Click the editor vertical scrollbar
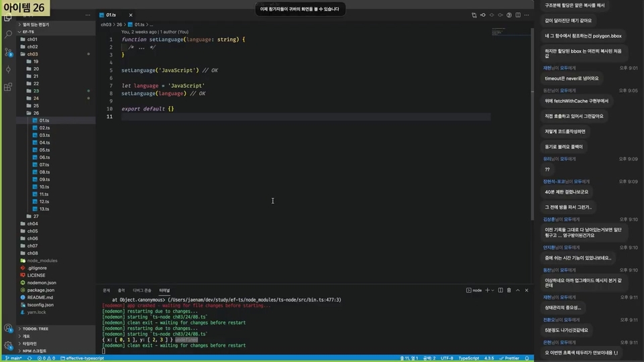 click(532, 124)
